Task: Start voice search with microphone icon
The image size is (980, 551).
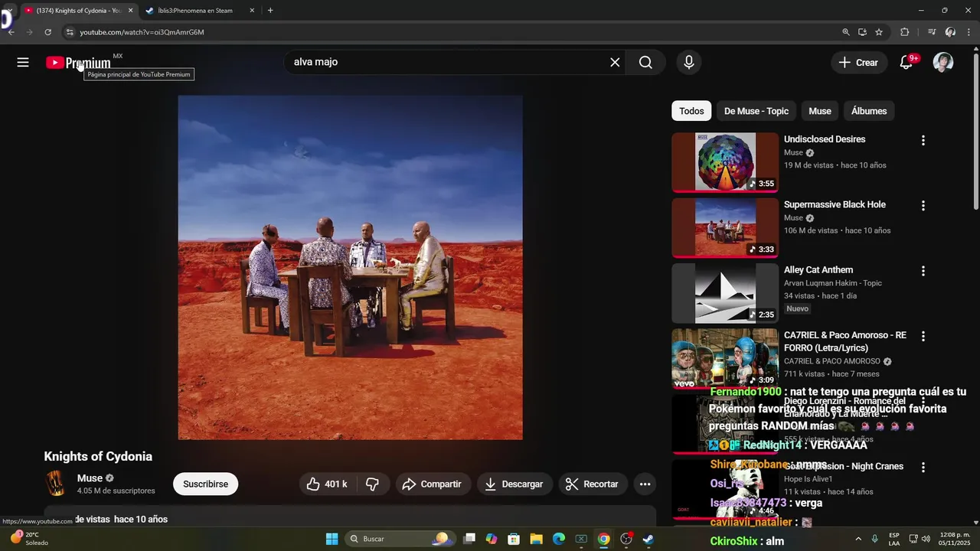Action: (689, 63)
